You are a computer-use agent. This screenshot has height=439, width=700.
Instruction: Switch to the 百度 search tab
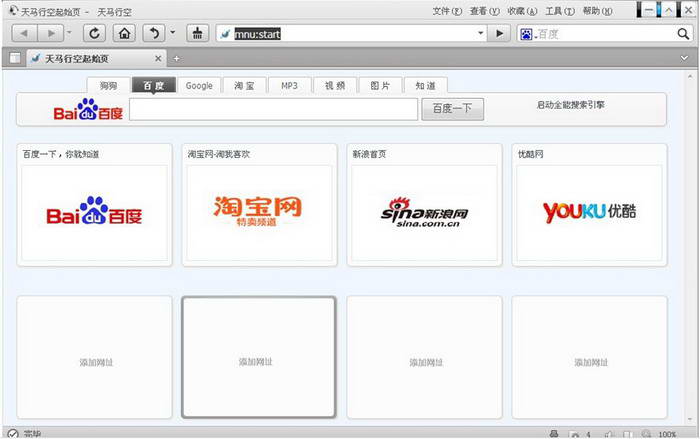(x=154, y=85)
